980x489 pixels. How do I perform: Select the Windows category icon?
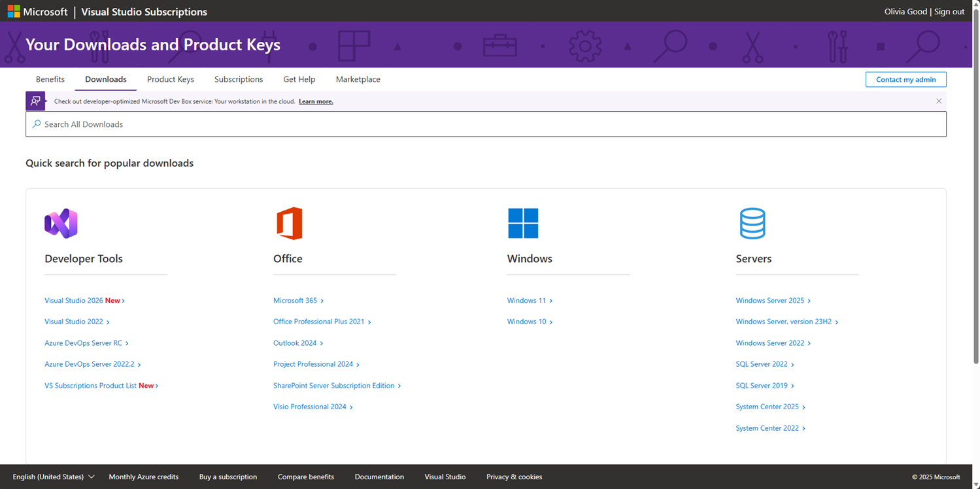point(522,223)
